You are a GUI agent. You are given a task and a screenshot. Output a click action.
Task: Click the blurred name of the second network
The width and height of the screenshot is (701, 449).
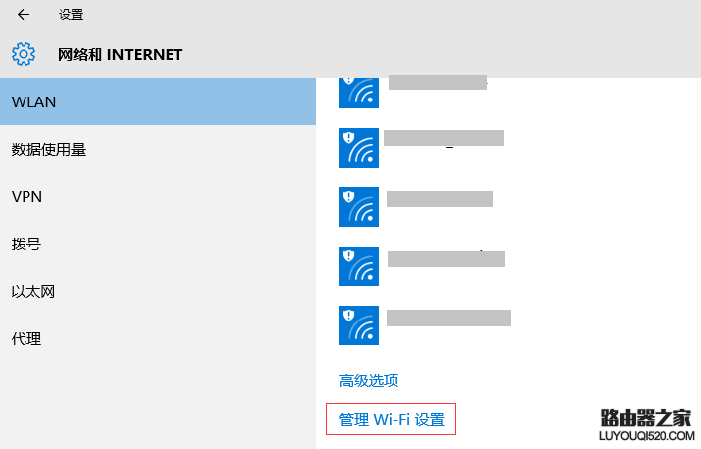[x=444, y=138]
